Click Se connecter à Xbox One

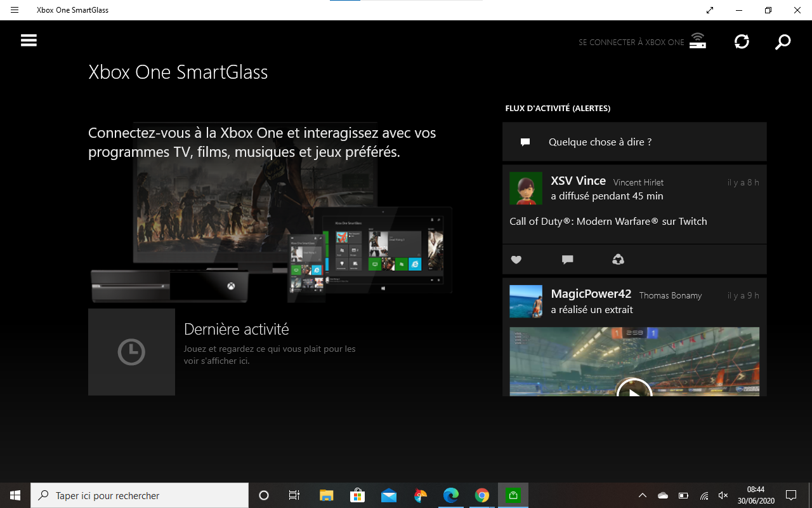(642, 42)
